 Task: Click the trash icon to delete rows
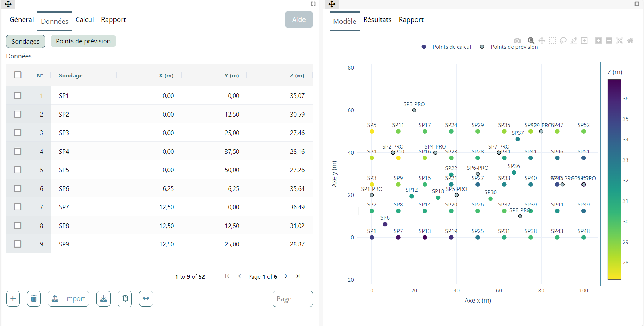pyautogui.click(x=34, y=299)
